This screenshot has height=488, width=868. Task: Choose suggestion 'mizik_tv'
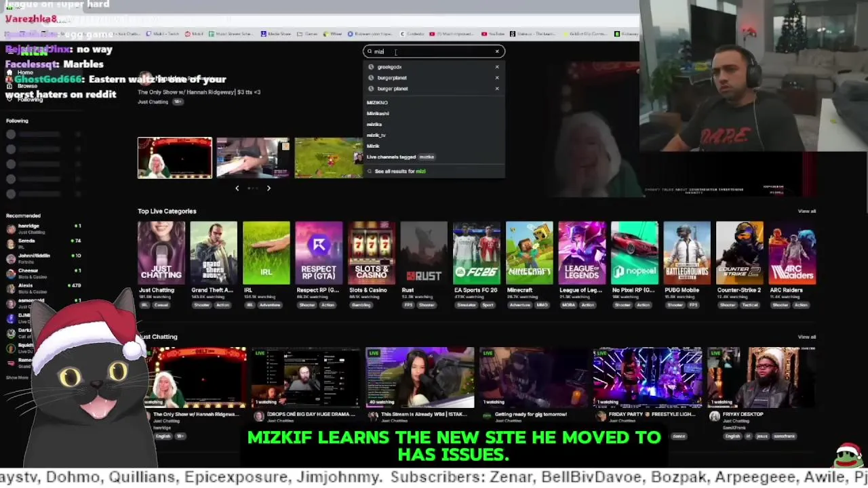coord(376,135)
